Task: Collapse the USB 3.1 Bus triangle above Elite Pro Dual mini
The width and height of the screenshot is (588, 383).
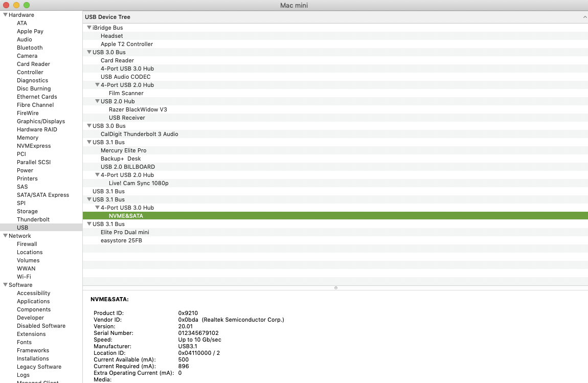Action: click(x=89, y=224)
